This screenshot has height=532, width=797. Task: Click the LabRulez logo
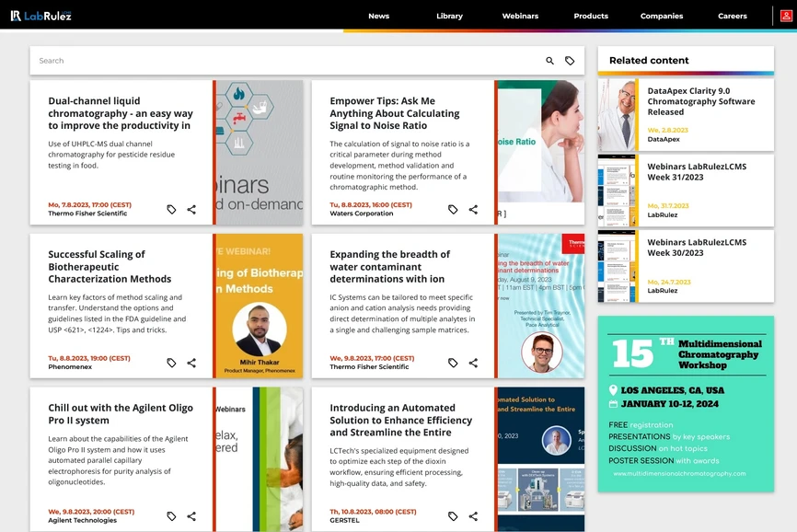pos(41,16)
